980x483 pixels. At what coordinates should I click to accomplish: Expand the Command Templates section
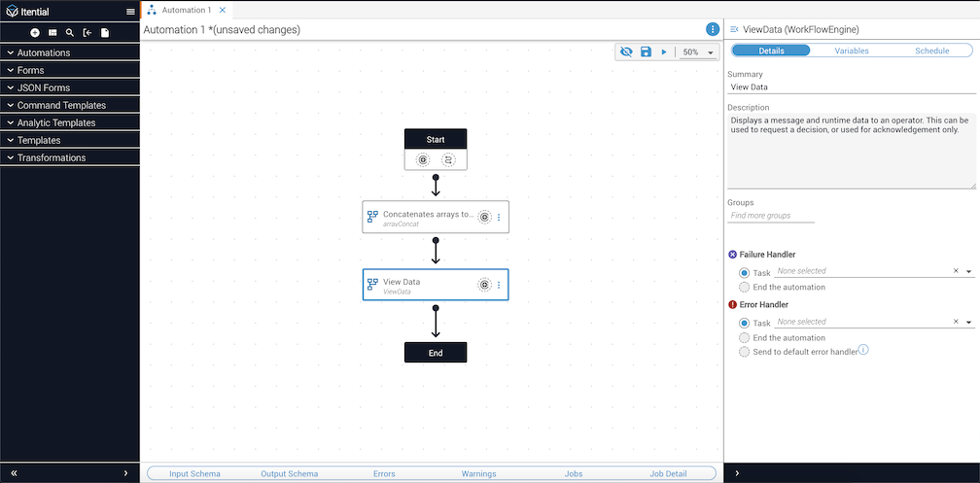(70, 105)
